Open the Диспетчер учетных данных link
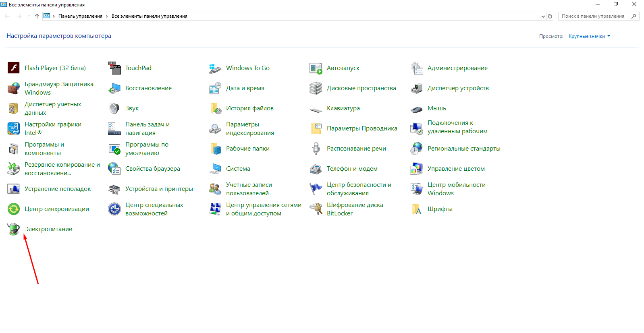This screenshot has width=644, height=333. [53, 108]
